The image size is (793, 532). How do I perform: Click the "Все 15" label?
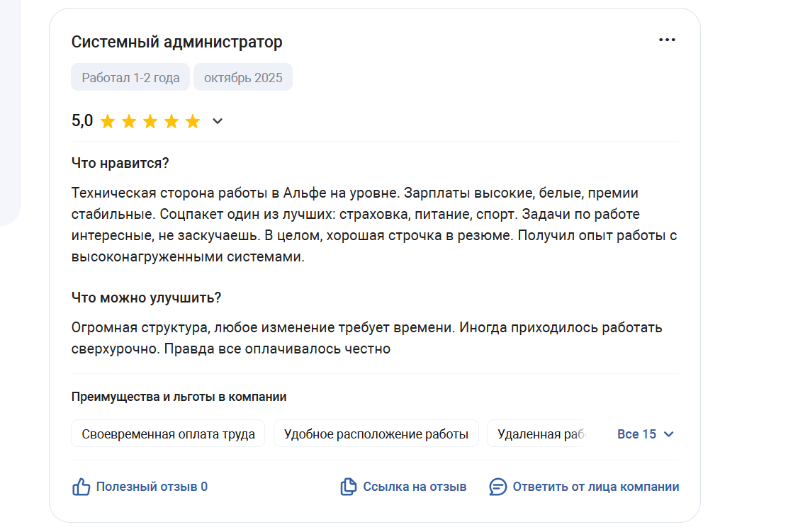pyautogui.click(x=636, y=434)
